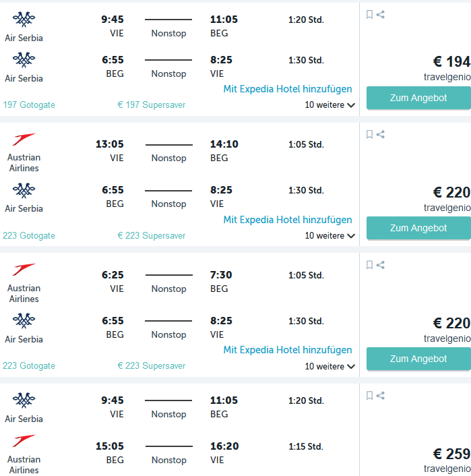
Task: Bookmark the € 259 flight offer
Action: click(x=369, y=395)
